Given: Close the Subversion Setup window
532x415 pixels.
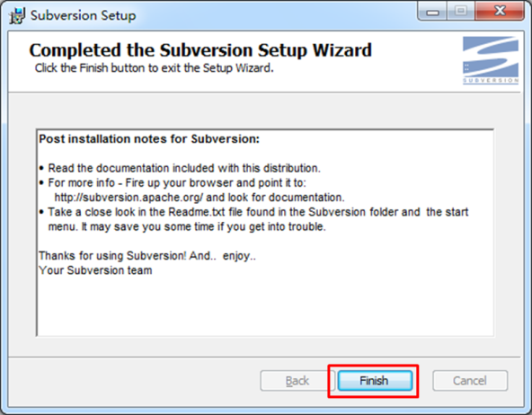Looking at the screenshot, I should (500, 12).
